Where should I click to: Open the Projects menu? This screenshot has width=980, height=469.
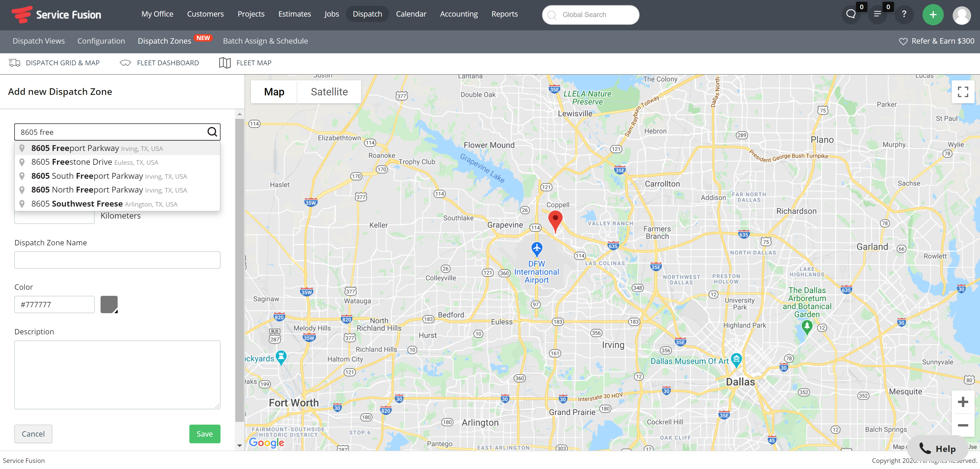point(251,14)
